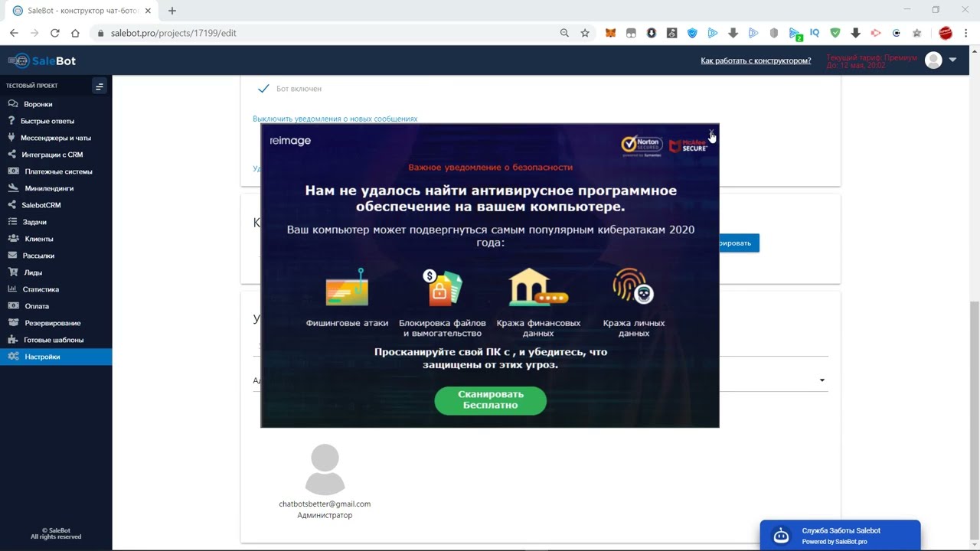Click the Рассылки mail icon

tap(12, 256)
